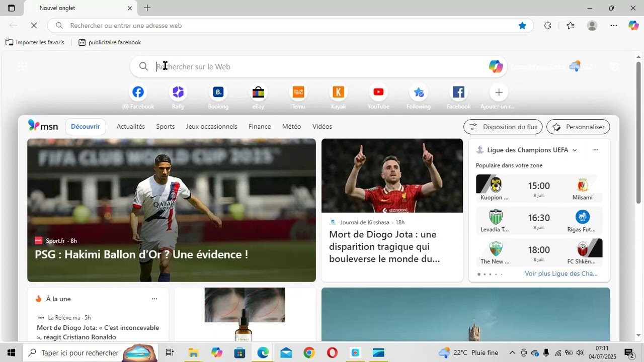The width and height of the screenshot is (644, 362).
Task: Open publicitaire facebook bookmark folder
Action: [110, 42]
